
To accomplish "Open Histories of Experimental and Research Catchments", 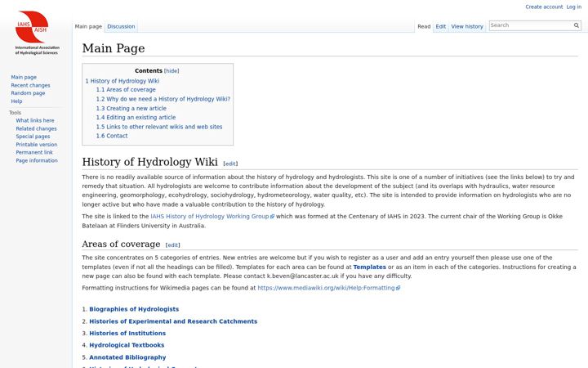I will click(173, 321).
